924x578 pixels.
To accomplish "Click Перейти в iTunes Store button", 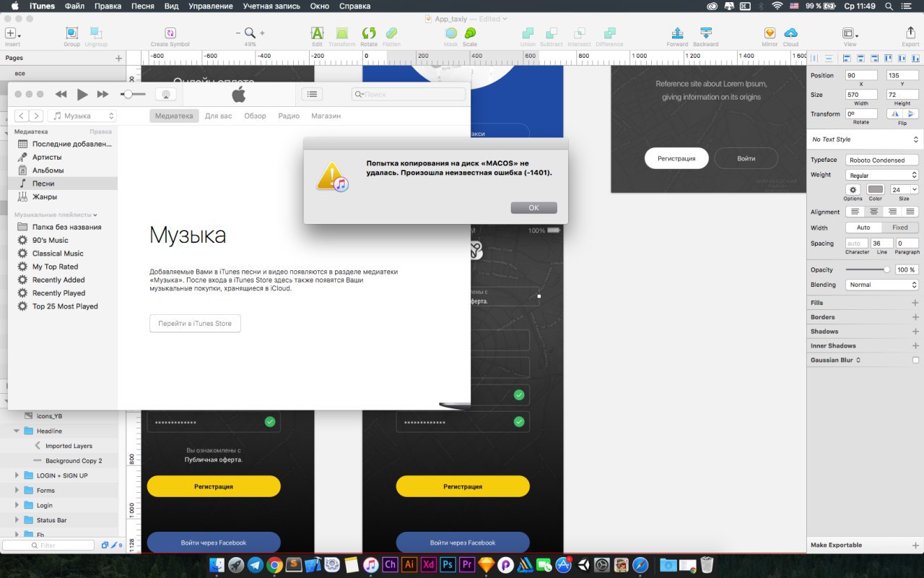I will (x=195, y=323).
